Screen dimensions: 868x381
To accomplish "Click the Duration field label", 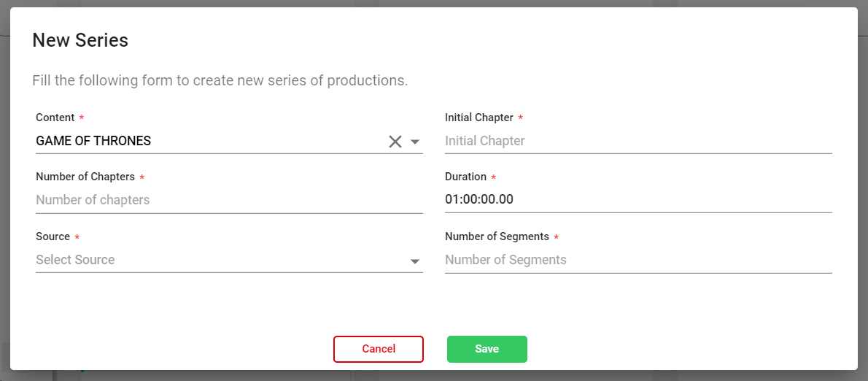I will click(x=465, y=177).
